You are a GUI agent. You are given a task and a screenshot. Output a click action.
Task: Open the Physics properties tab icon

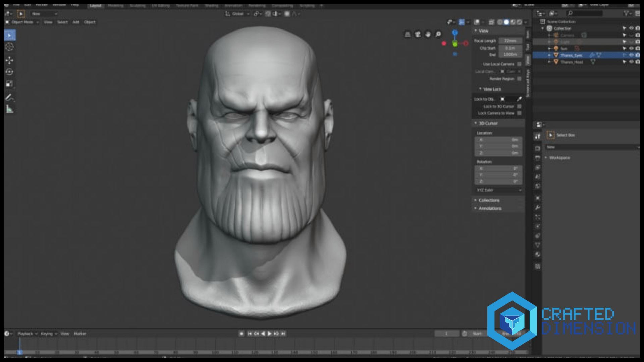pos(538,227)
